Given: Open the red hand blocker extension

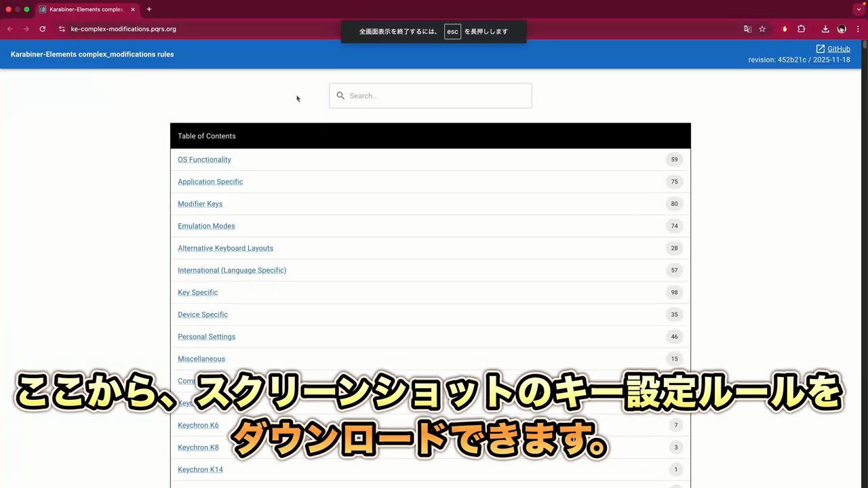Looking at the screenshot, I should pos(785,29).
